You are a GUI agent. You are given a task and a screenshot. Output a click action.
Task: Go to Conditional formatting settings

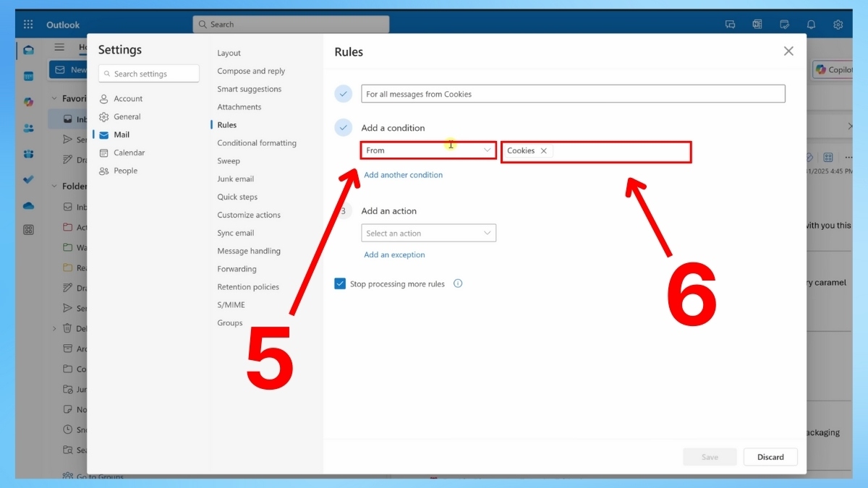click(257, 143)
